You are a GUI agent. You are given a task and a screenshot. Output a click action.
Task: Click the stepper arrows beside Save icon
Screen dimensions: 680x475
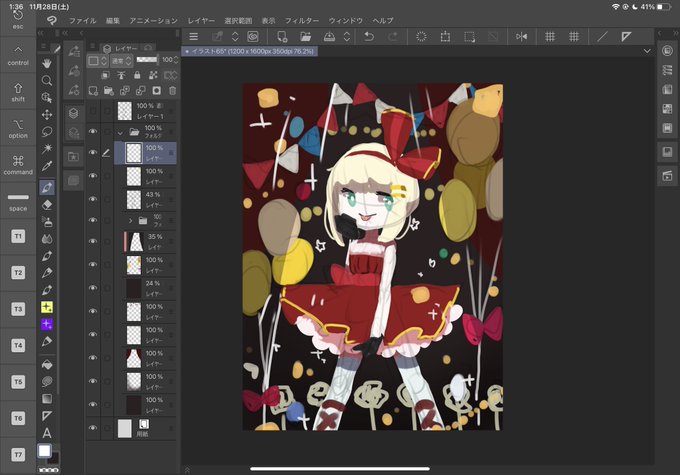tap(347, 37)
